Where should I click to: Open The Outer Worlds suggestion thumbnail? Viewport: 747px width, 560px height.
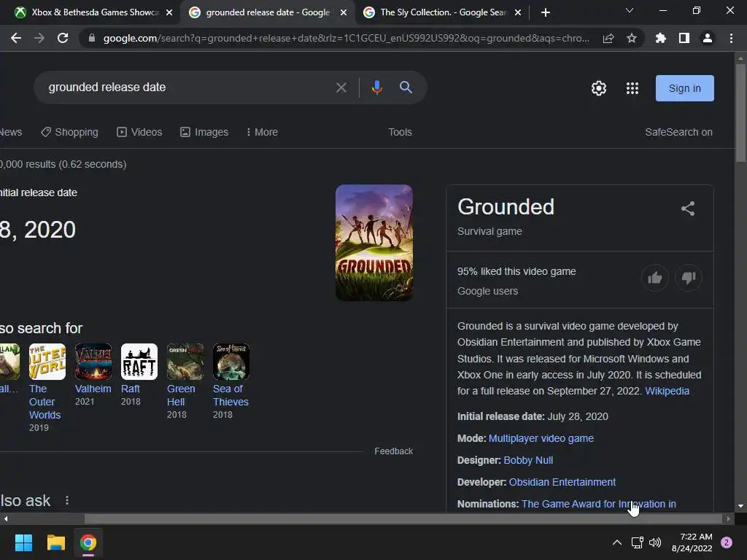point(47,362)
